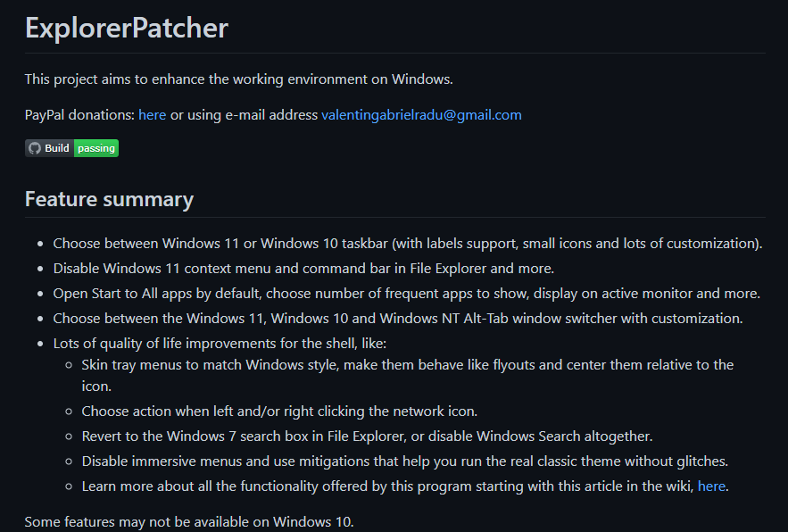This screenshot has width=788, height=532.
Task: Open the wiki article "here" link
Action: (711, 486)
